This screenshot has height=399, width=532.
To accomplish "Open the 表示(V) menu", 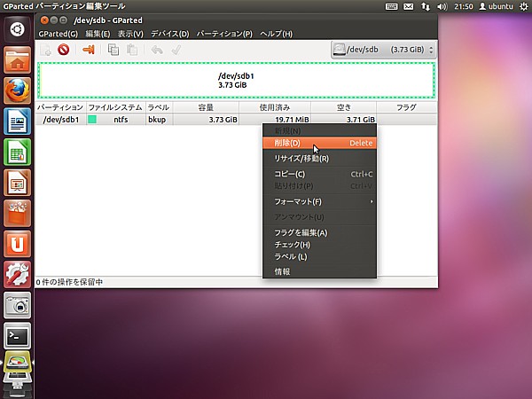I will point(130,34).
